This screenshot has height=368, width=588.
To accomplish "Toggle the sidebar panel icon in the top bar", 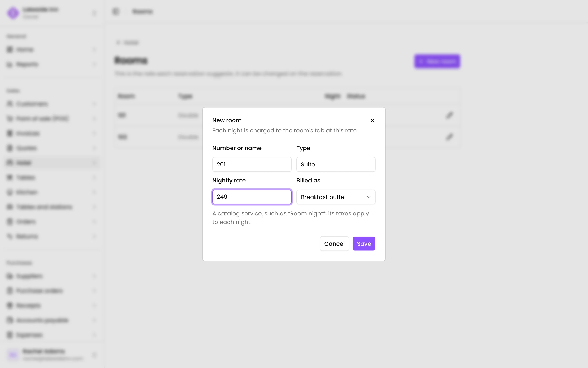I will (116, 11).
